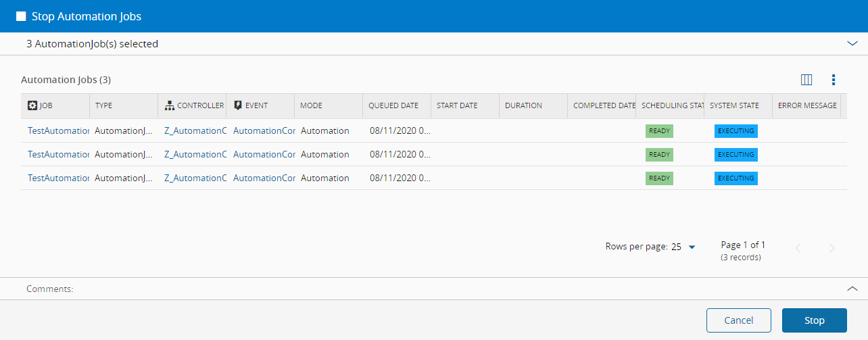Click queued date 08/11/2020 in first row
The image size is (868, 340).
click(400, 130)
